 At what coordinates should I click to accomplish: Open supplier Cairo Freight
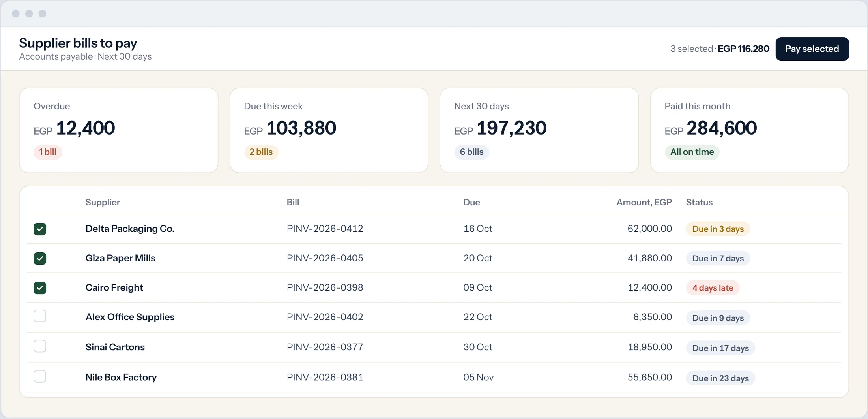click(114, 287)
